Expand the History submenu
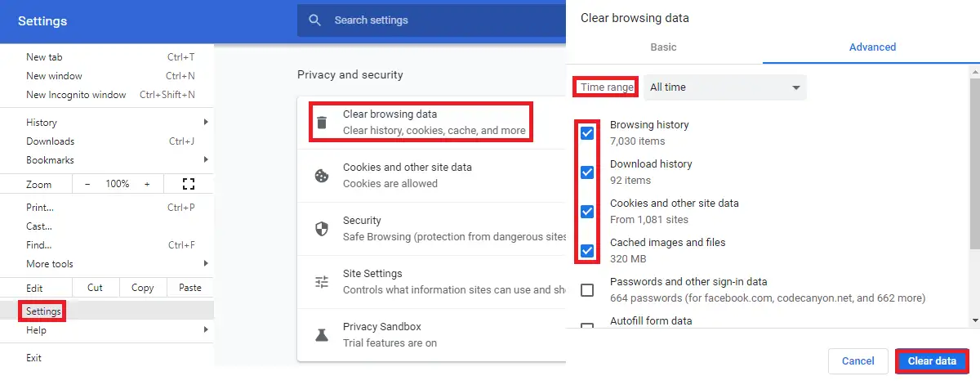The width and height of the screenshot is (980, 385). point(107,123)
